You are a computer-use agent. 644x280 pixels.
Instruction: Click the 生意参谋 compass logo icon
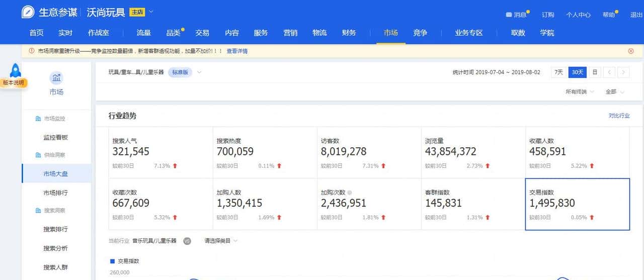coord(28,12)
